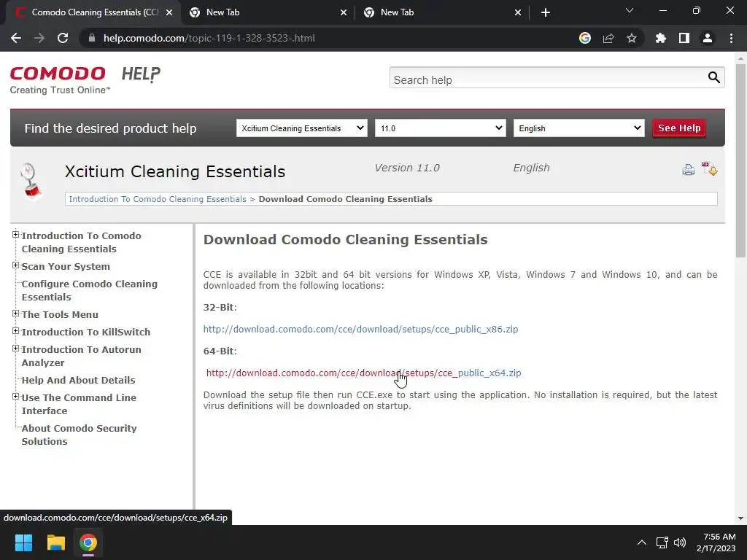Open the version 11.0 dropdown

pos(440,128)
